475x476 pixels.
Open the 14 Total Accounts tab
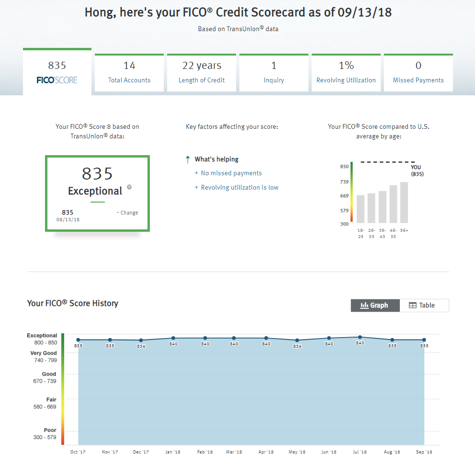129,72
